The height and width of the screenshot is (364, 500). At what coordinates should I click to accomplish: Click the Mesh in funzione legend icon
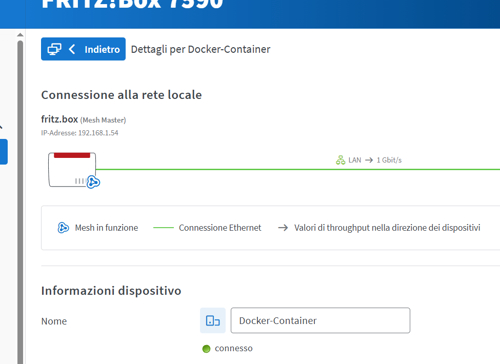pyautogui.click(x=63, y=228)
